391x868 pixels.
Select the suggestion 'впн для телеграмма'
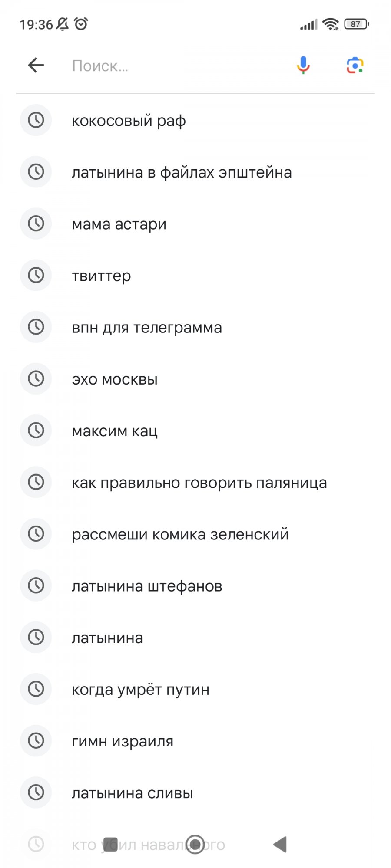(147, 327)
